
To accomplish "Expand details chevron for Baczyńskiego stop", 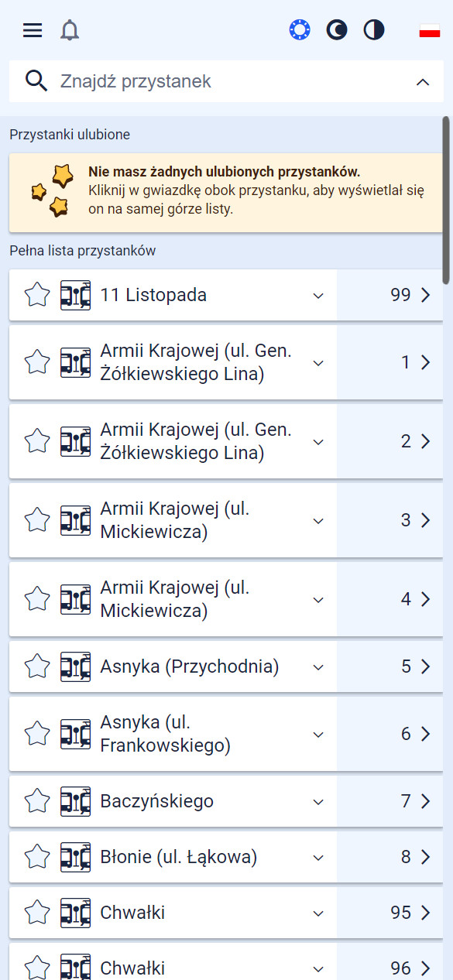I will pos(318,801).
